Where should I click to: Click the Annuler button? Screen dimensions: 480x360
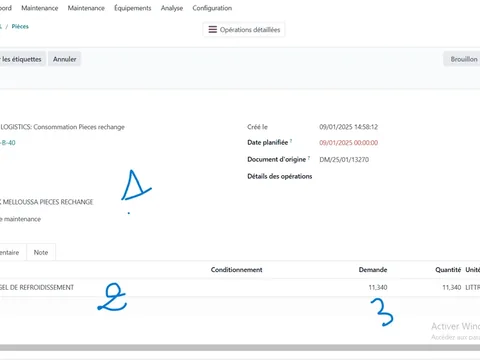coord(65,59)
